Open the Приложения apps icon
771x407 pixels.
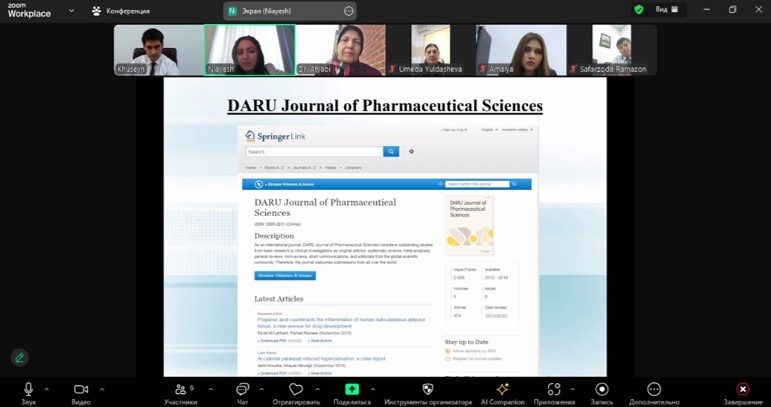click(554, 389)
